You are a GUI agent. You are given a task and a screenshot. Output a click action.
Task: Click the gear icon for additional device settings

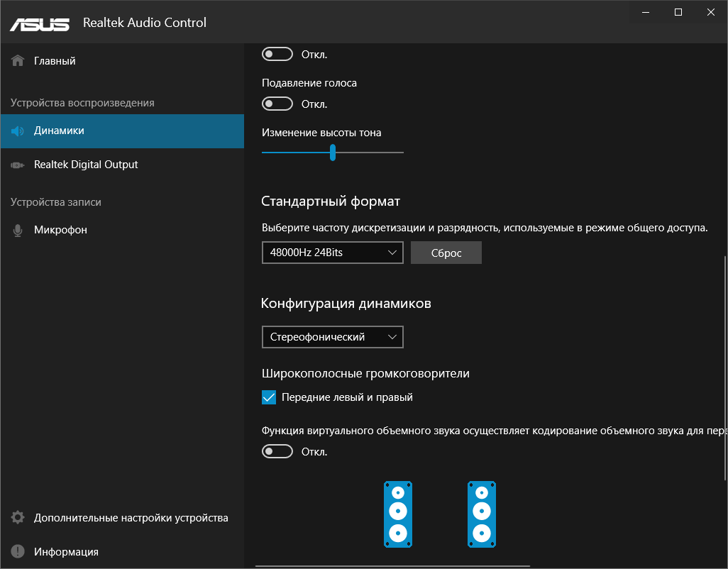click(18, 518)
